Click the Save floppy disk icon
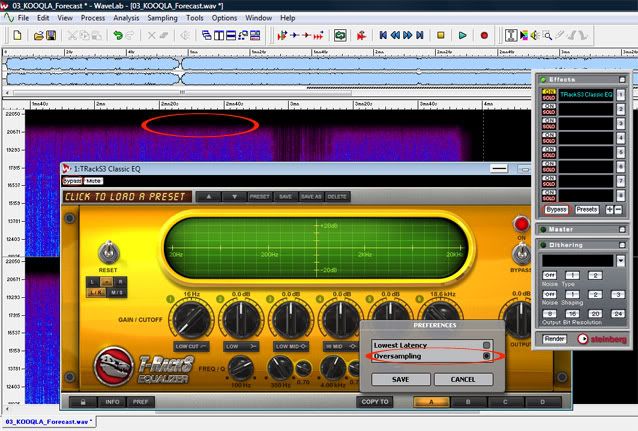This screenshot has height=431, width=638. tap(51, 35)
